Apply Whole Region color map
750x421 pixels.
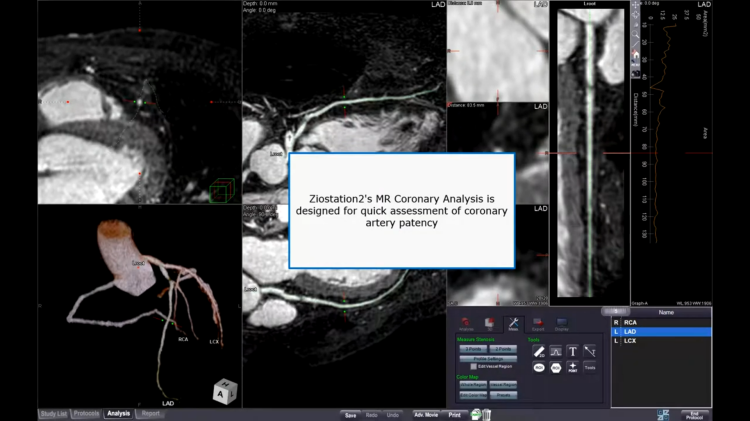click(x=473, y=385)
